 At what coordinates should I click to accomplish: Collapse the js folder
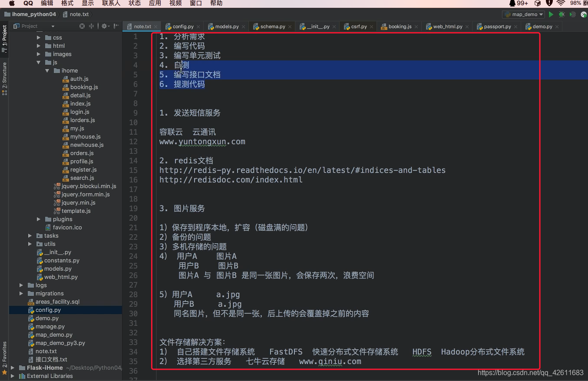[39, 63]
